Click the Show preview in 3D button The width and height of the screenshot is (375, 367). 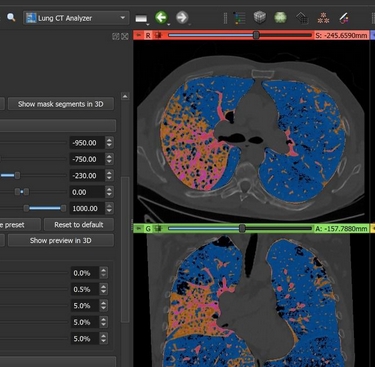[61, 240]
